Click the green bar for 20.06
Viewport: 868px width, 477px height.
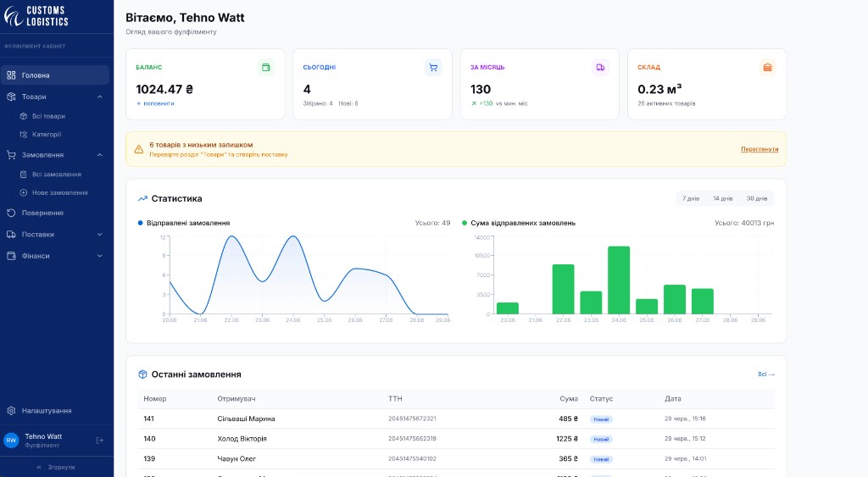click(x=507, y=308)
